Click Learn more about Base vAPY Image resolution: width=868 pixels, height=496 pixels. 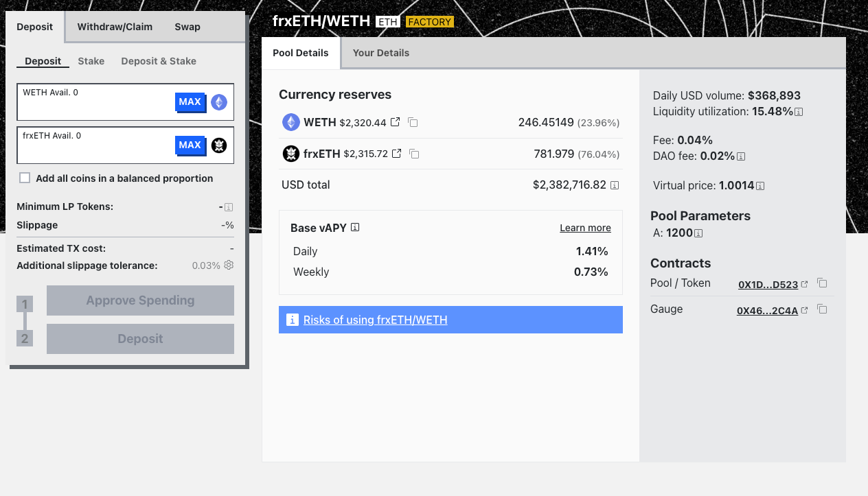coord(585,228)
